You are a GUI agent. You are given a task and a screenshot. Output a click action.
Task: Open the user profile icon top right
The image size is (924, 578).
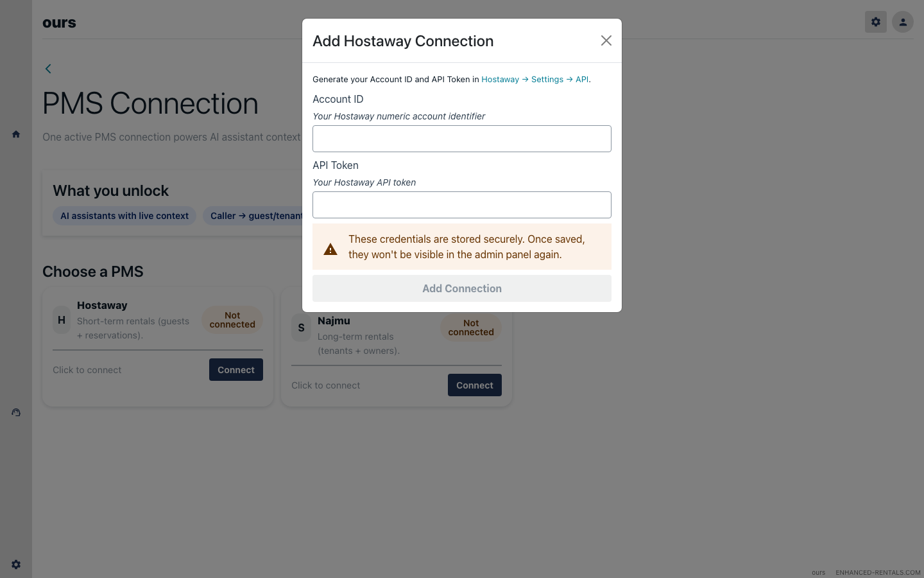point(903,21)
